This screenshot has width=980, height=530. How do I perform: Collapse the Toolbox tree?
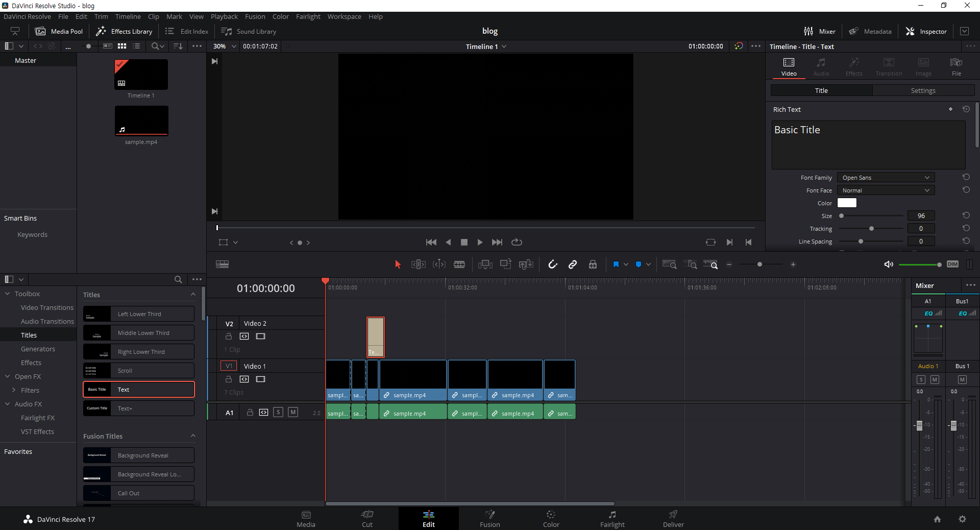(x=8, y=294)
